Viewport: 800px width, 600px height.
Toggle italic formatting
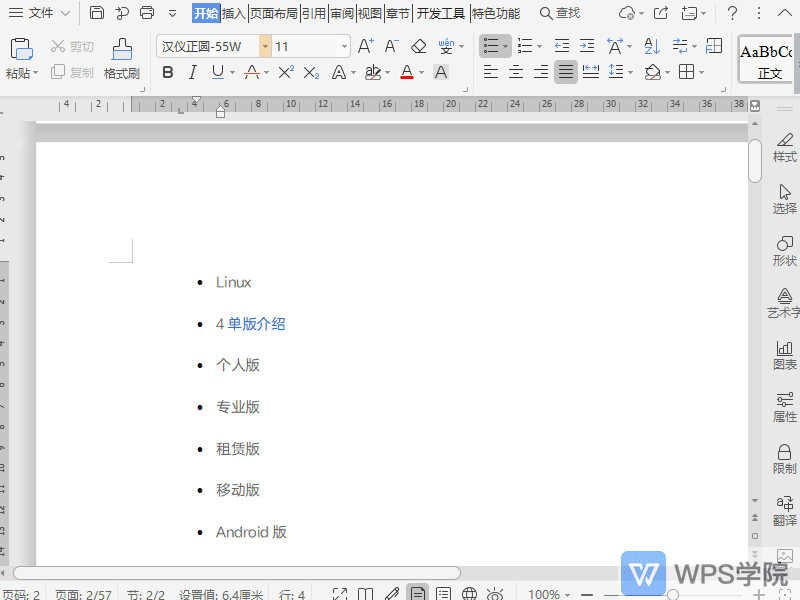pos(193,71)
